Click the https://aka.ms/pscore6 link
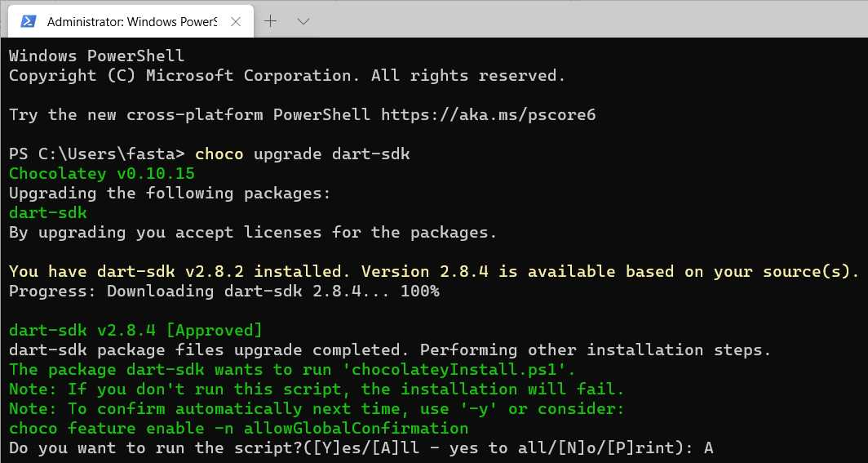This screenshot has width=868, height=463. [x=488, y=114]
